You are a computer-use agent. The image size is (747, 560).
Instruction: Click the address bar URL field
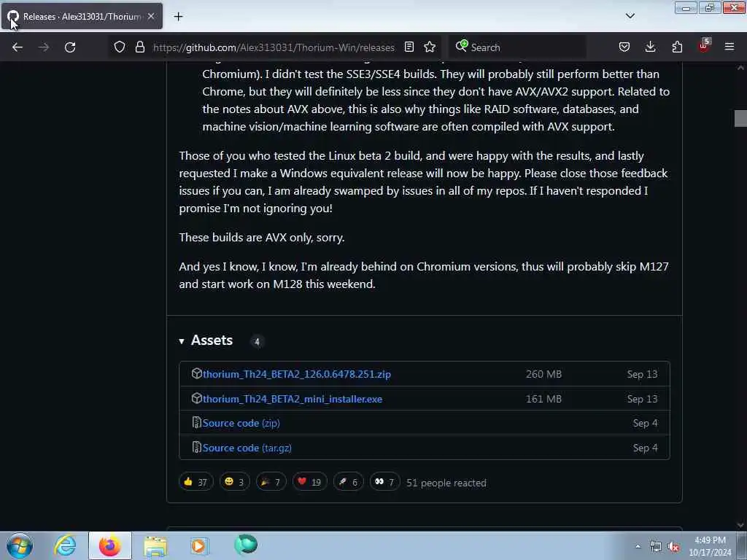[274, 47]
